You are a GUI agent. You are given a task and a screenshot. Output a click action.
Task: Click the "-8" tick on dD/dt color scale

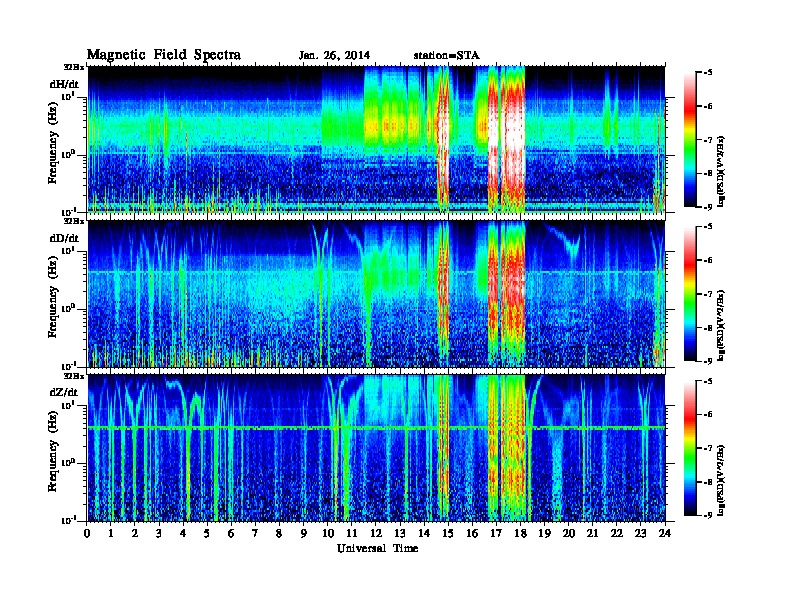click(x=707, y=328)
